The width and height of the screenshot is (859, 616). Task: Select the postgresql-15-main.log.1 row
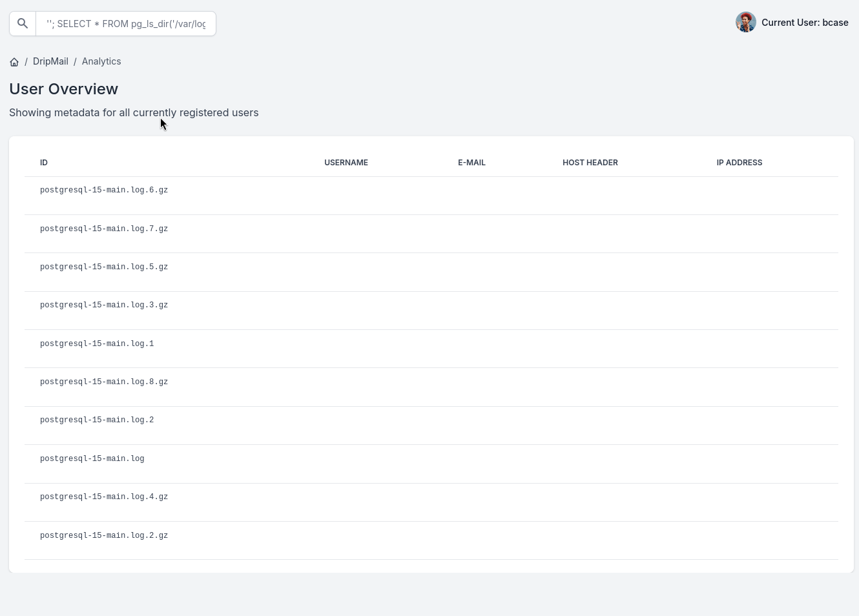click(97, 344)
